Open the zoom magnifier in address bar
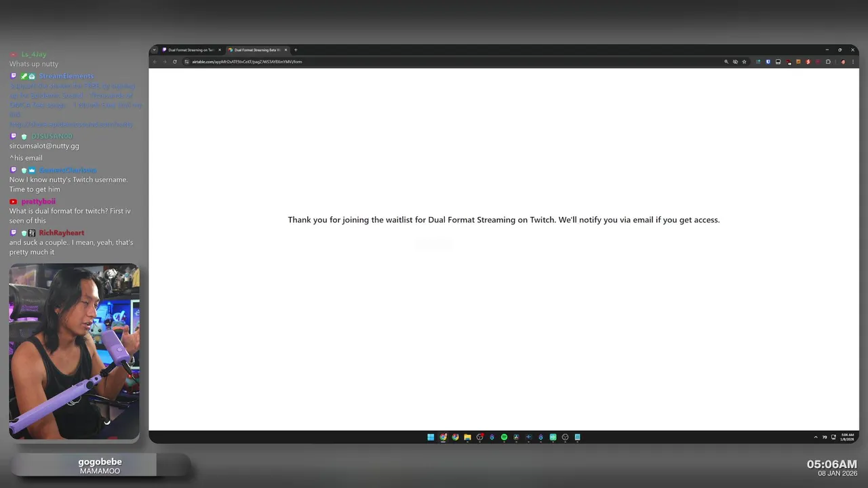The width and height of the screenshot is (868, 488). (726, 62)
